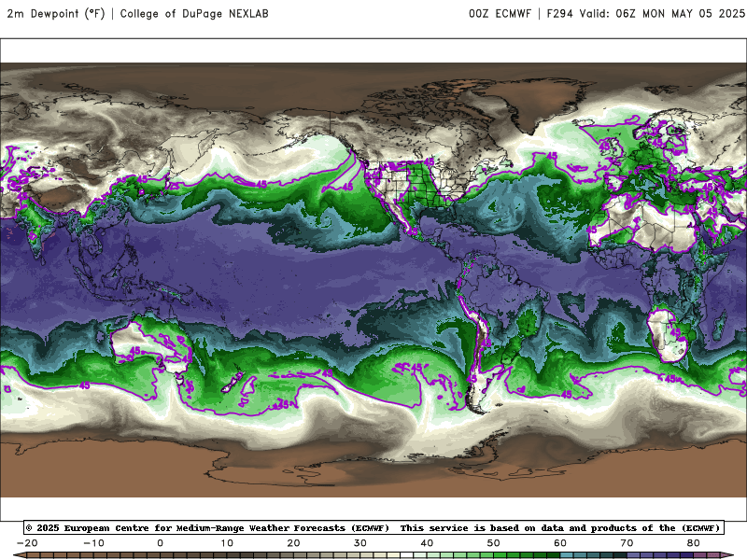Click the 60 colorbar scale label
Viewport: 747px width, 560px height.
coord(560,543)
